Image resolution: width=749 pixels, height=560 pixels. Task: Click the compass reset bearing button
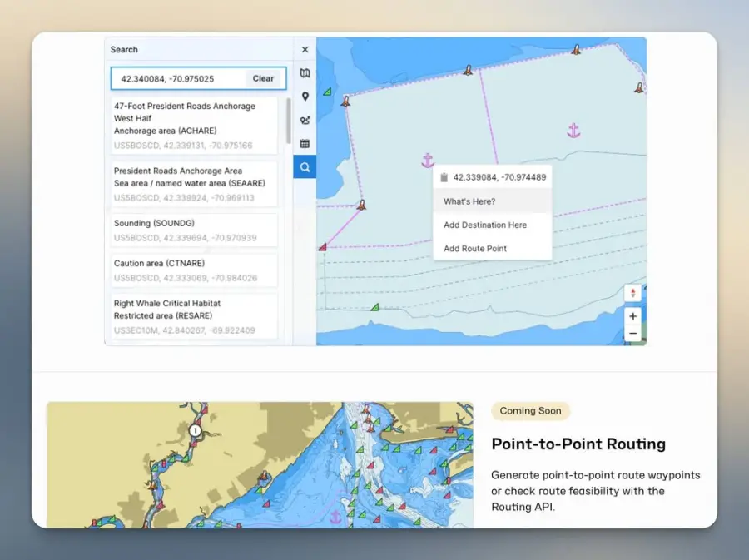point(633,293)
